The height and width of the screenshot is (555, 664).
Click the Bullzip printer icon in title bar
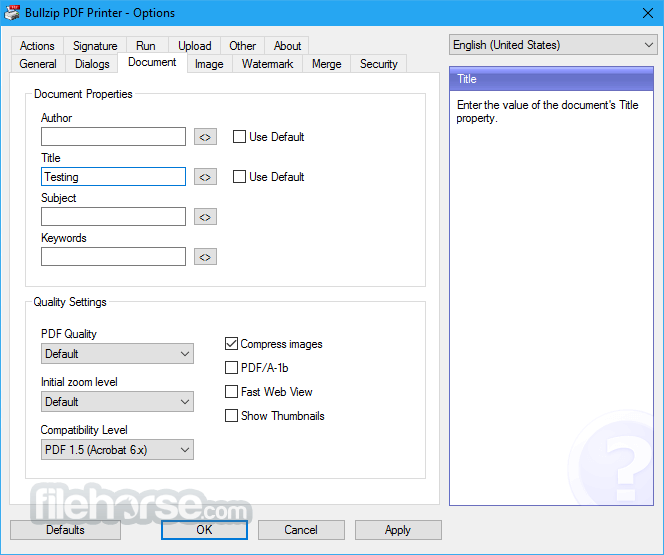(13, 13)
